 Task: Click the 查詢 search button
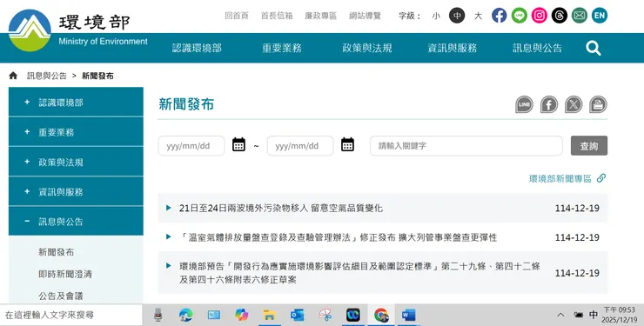coord(589,145)
